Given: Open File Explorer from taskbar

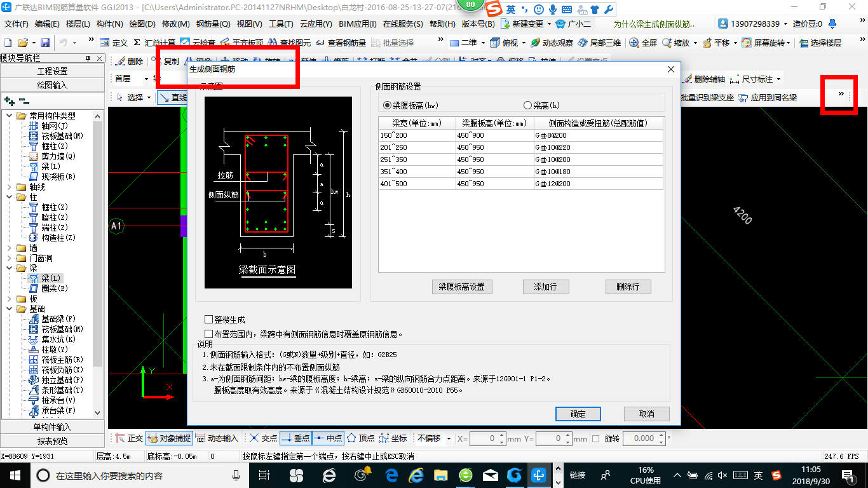Looking at the screenshot, I should point(440,475).
